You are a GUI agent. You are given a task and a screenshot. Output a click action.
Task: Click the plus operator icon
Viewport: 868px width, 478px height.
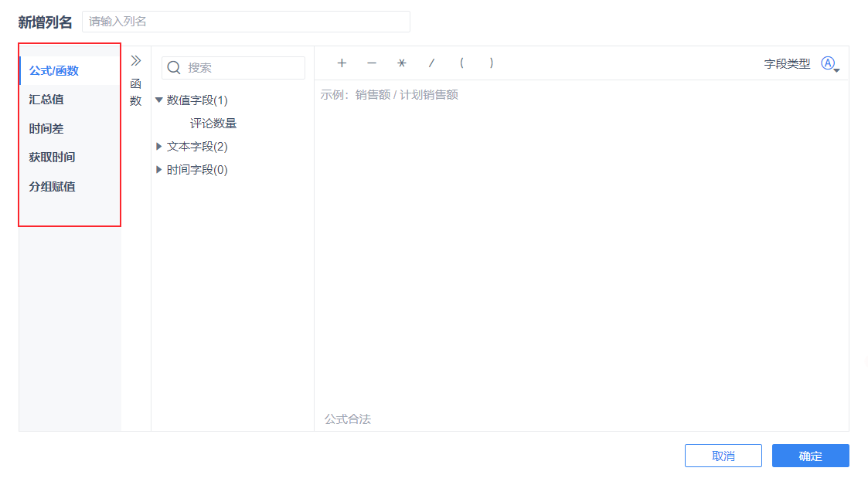click(x=341, y=63)
